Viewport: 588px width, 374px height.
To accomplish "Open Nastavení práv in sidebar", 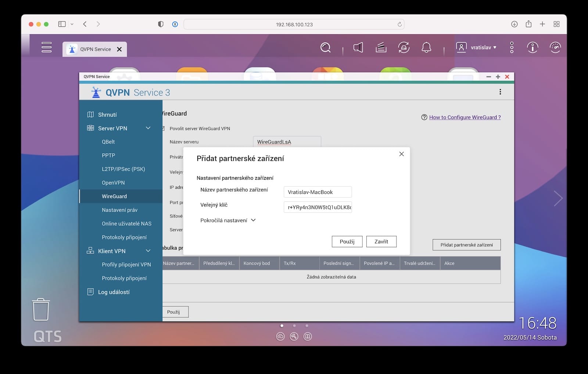I will pos(121,210).
